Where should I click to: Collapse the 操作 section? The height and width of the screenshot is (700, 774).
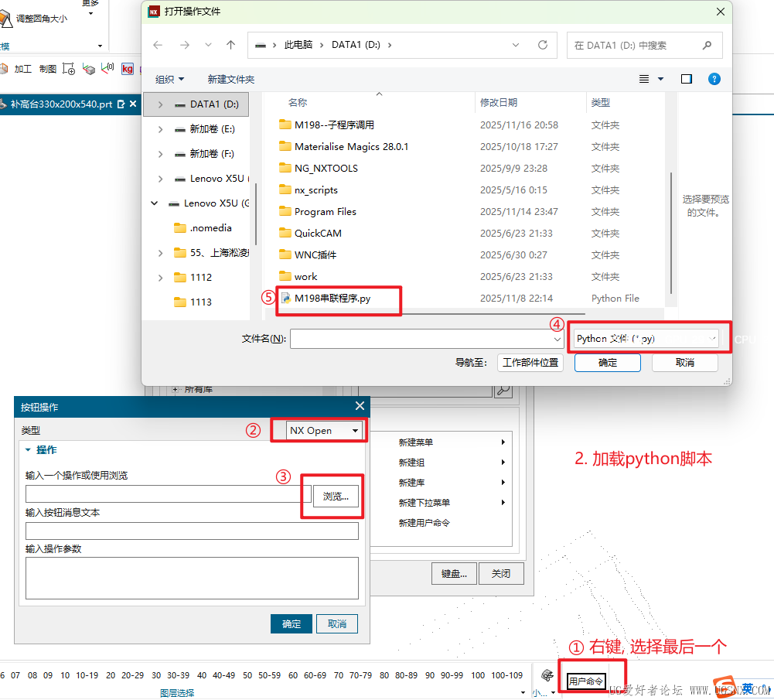pyautogui.click(x=28, y=449)
